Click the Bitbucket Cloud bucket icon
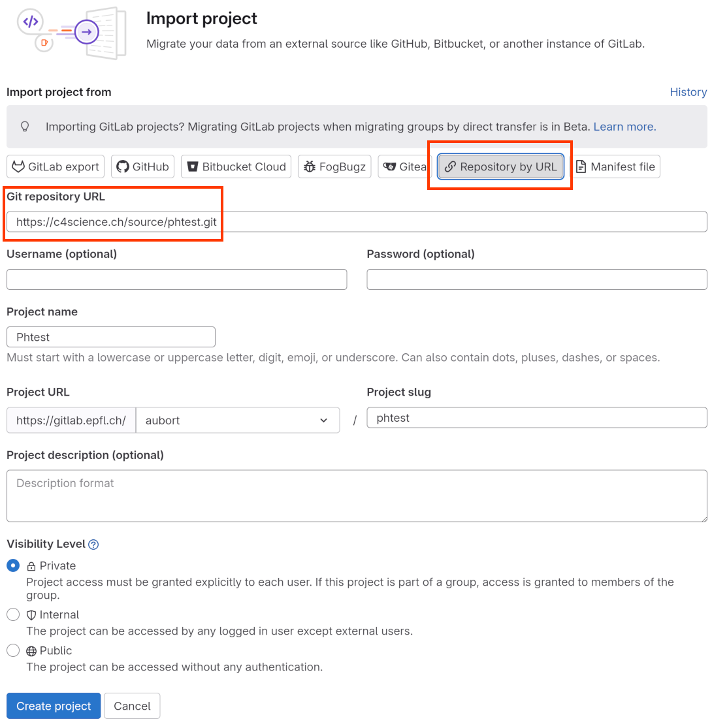Image resolution: width=712 pixels, height=728 pixels. coord(192,166)
